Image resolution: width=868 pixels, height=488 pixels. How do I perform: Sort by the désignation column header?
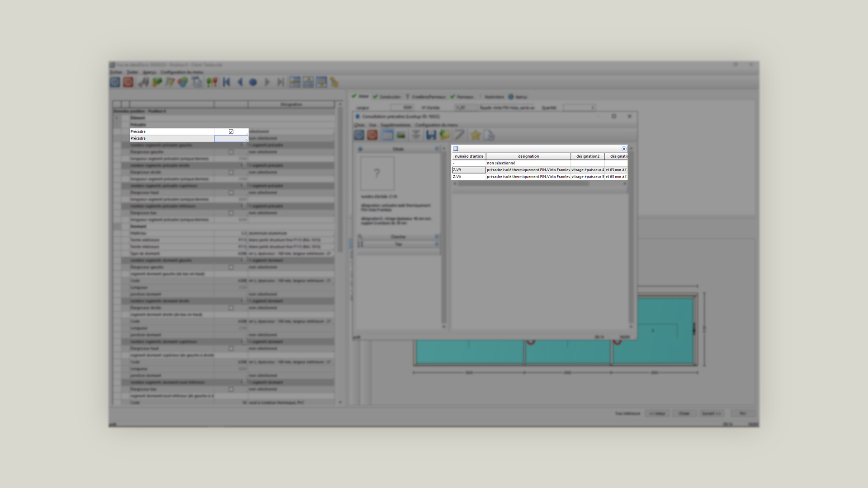(528, 156)
